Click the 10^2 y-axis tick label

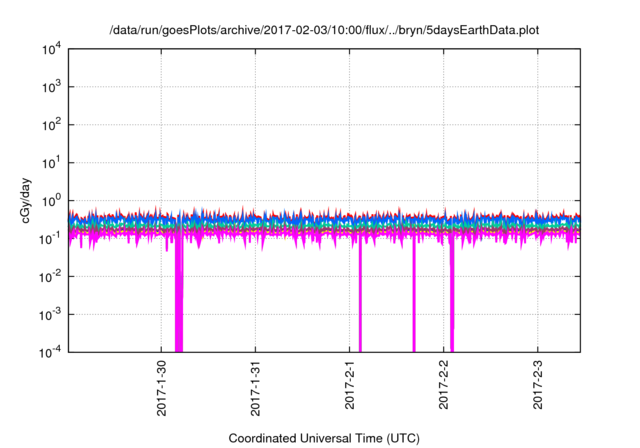pyautogui.click(x=51, y=125)
